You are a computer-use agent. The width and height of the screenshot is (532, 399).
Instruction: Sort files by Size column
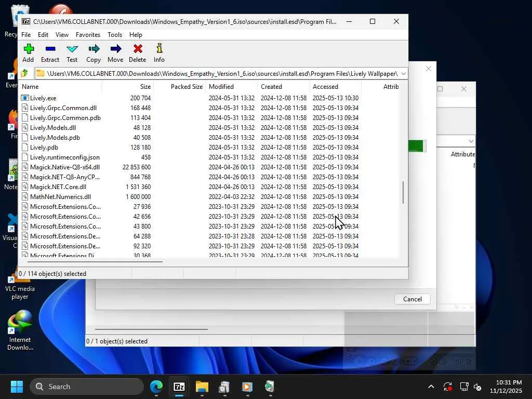coord(145,87)
